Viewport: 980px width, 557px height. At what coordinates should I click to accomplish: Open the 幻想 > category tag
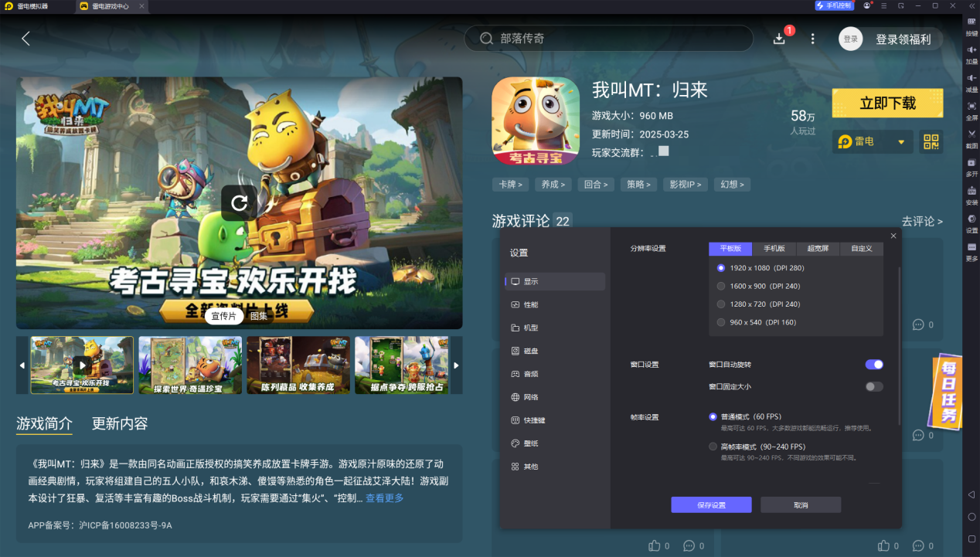tap(732, 185)
